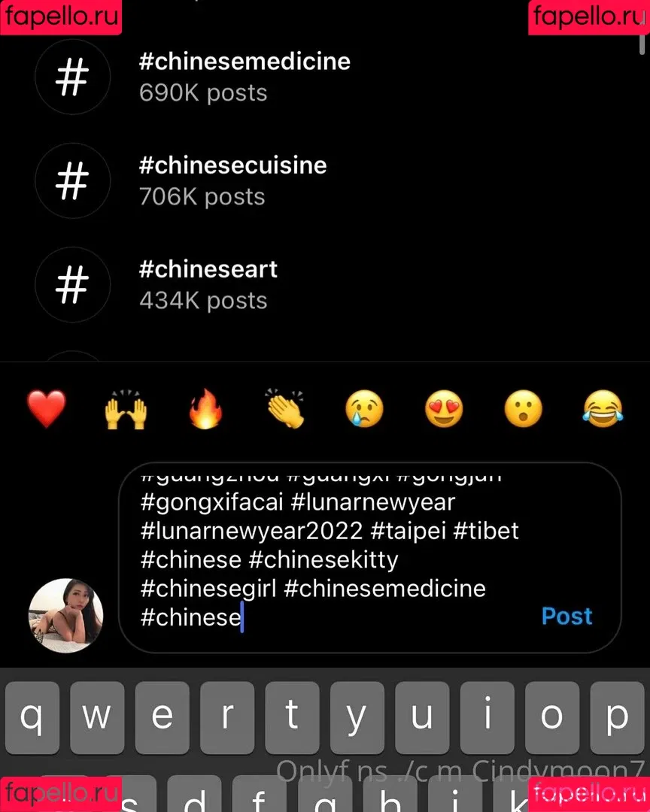This screenshot has height=812, width=650.
Task: Tap the fire emoji
Action: pyautogui.click(x=205, y=411)
